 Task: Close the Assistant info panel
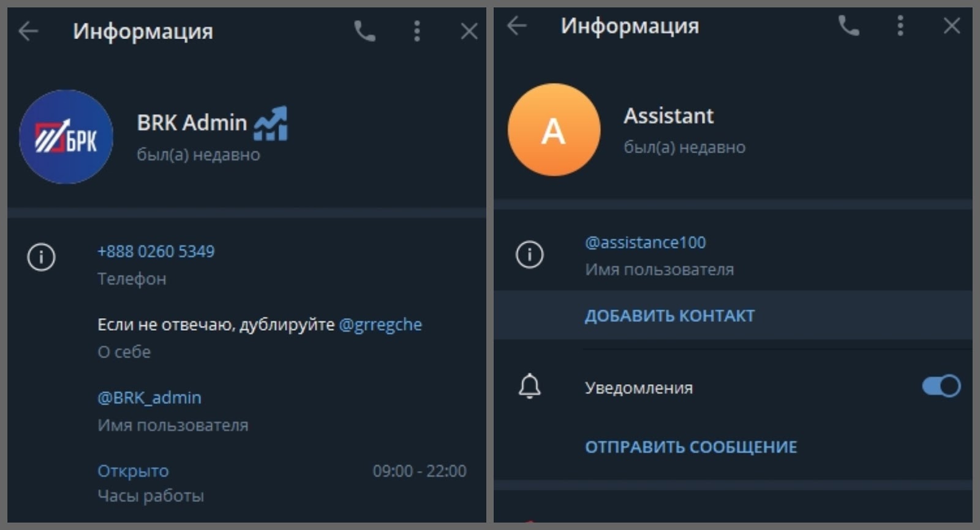pyautogui.click(x=952, y=26)
